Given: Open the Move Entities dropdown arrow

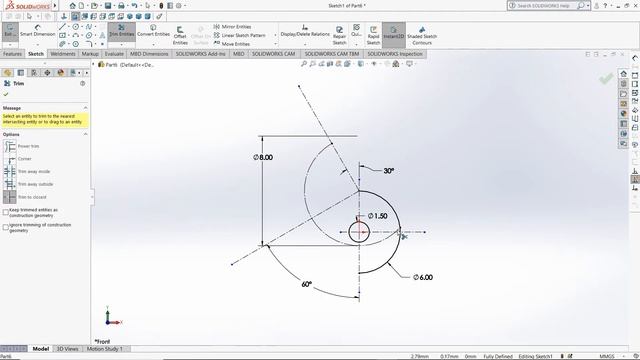Looking at the screenshot, I should point(275,44).
